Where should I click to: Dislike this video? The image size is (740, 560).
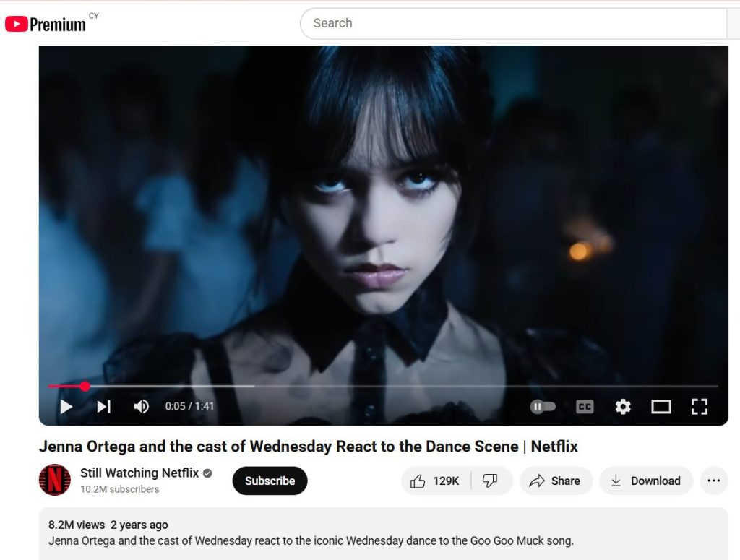[491, 481]
